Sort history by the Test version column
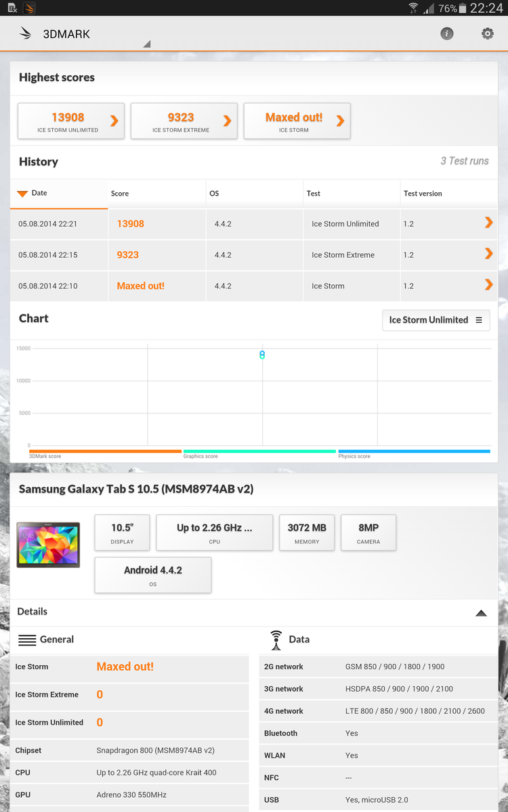508x812 pixels. click(449, 194)
